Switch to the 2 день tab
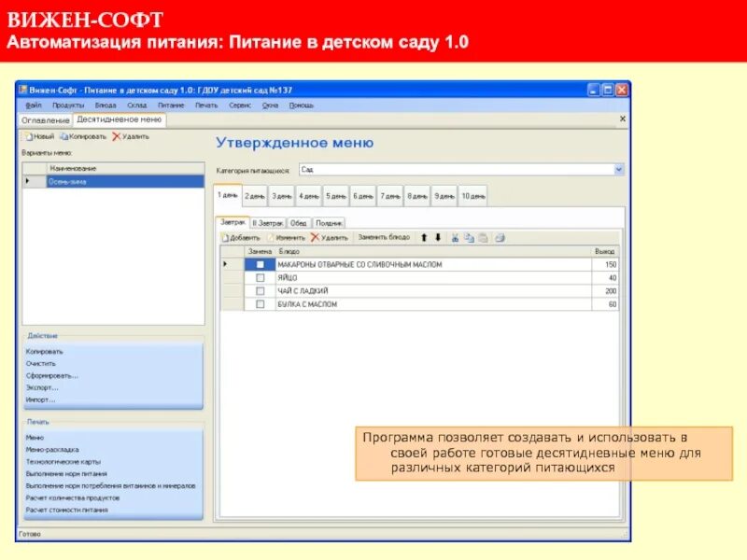The image size is (747, 560). pyautogui.click(x=255, y=196)
